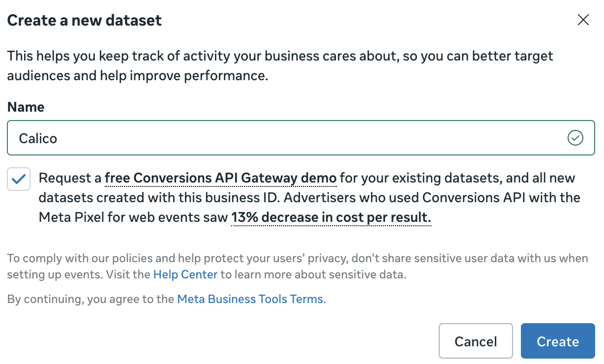Open the free Conversions API Gateway demo link

[x=220, y=178]
